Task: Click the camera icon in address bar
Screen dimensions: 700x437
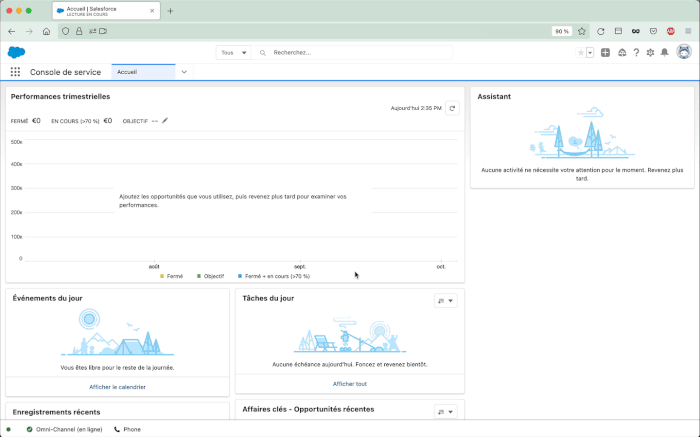Action: 103,31
